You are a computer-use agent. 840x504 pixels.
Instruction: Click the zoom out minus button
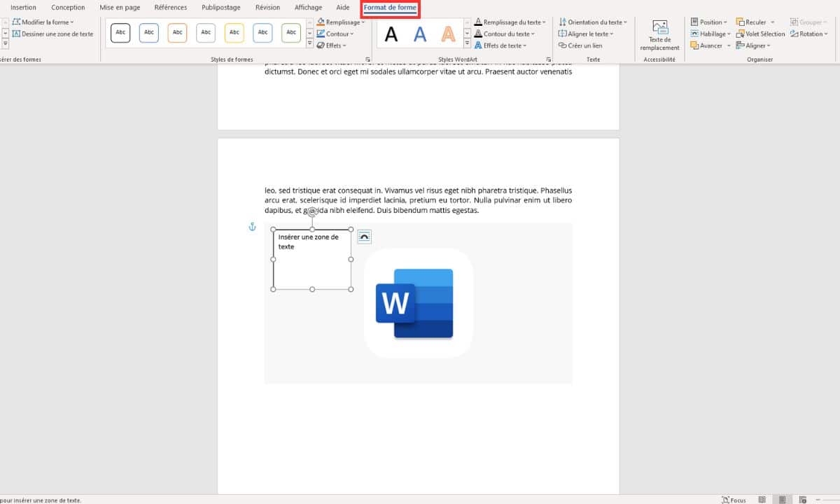click(x=819, y=500)
